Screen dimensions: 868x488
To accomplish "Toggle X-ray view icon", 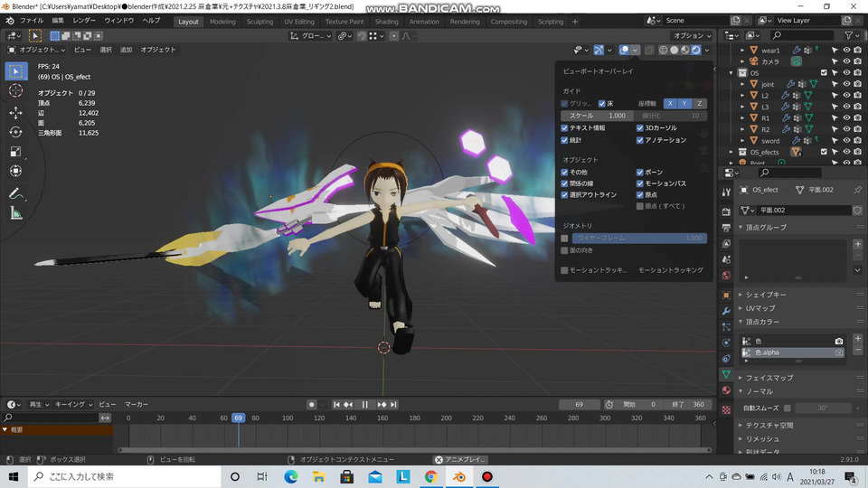I will pos(649,50).
